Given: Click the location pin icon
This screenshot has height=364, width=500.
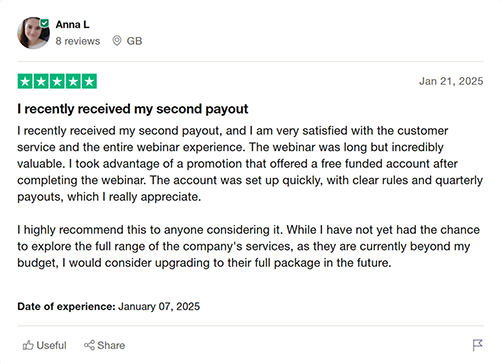Looking at the screenshot, I should coord(117,41).
